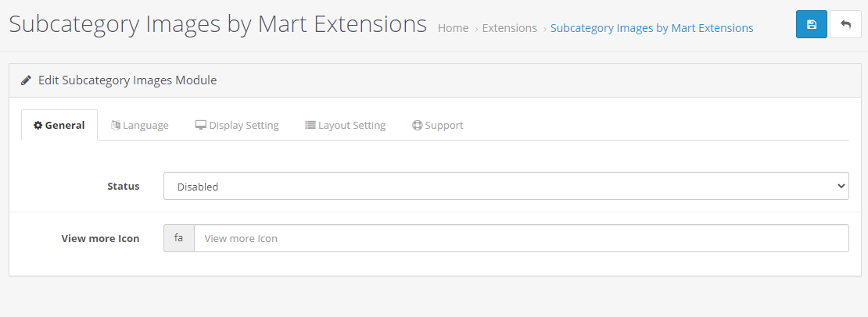Image resolution: width=868 pixels, height=317 pixels.
Task: Click the Status field label
Action: tap(124, 186)
